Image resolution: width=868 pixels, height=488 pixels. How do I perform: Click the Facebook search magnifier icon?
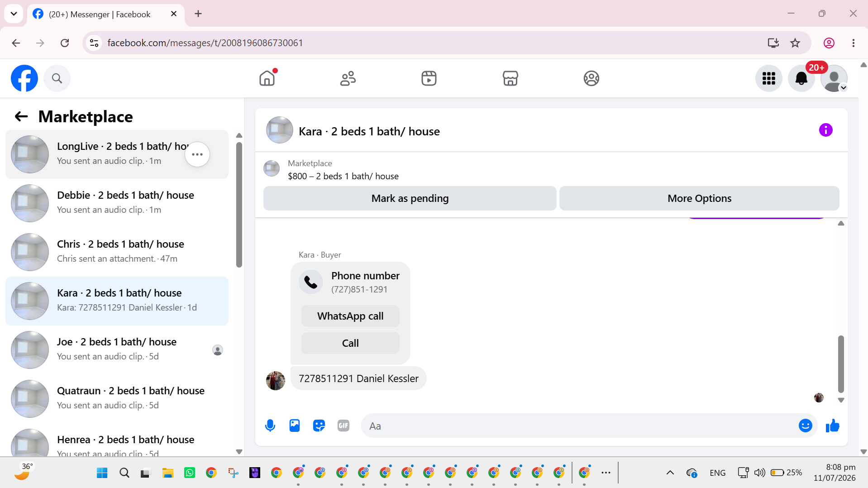(57, 78)
